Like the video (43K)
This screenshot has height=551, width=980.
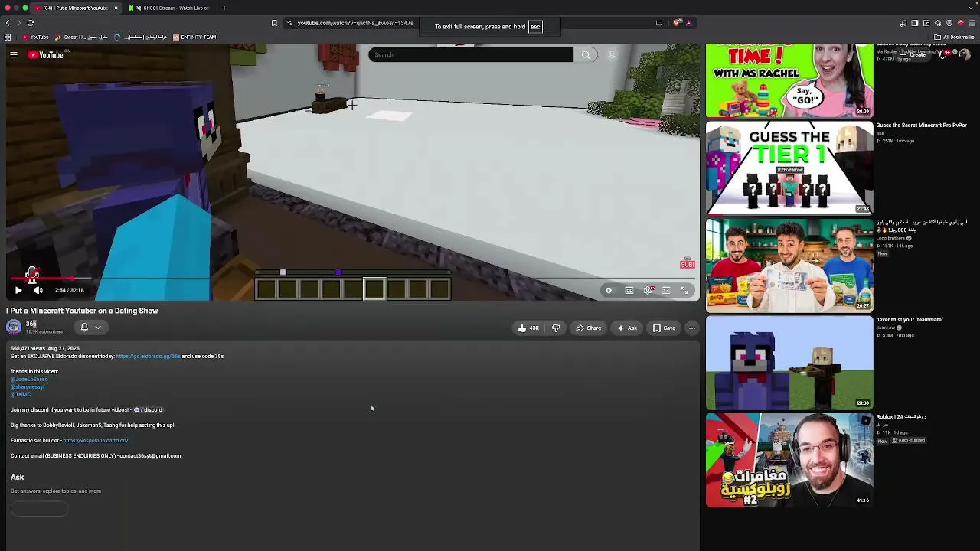click(x=528, y=328)
